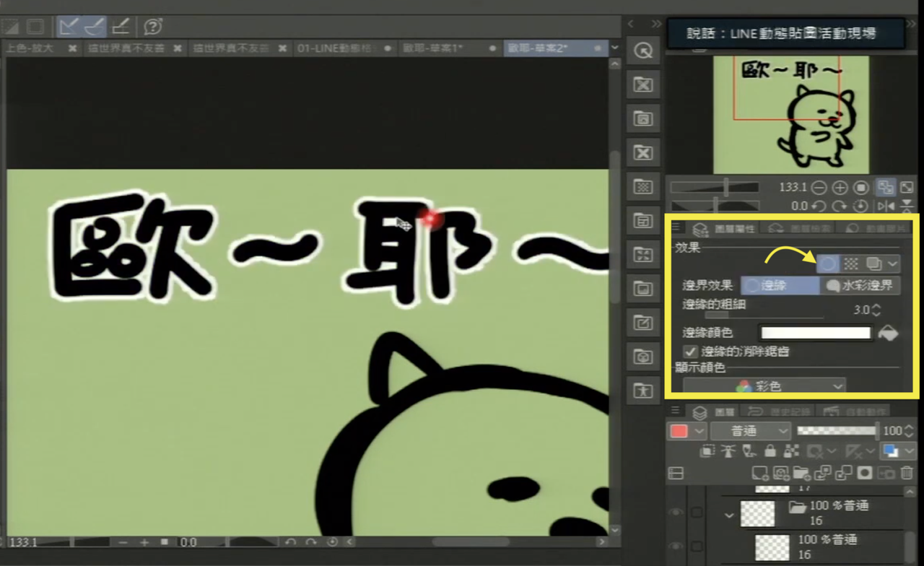
Task: Delete the selected layer with trash icon
Action: coord(907,474)
